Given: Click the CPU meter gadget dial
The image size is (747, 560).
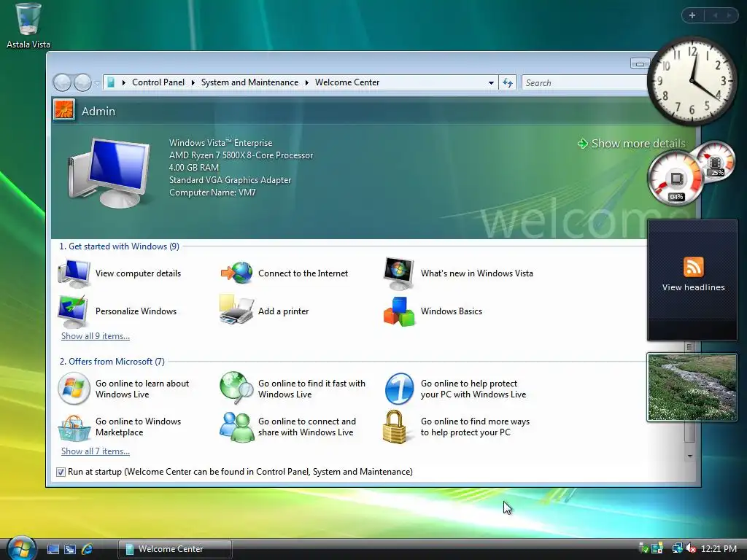Looking at the screenshot, I should pyautogui.click(x=676, y=179).
